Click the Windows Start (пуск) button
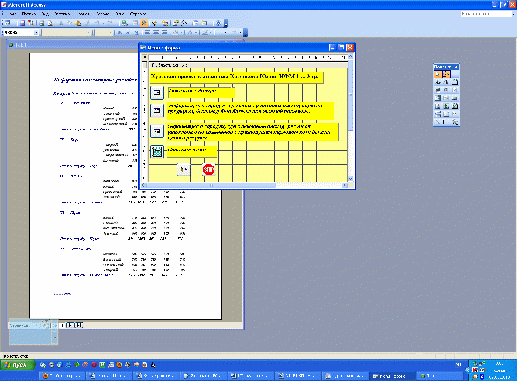This screenshot has width=518, height=382. coord(17,365)
